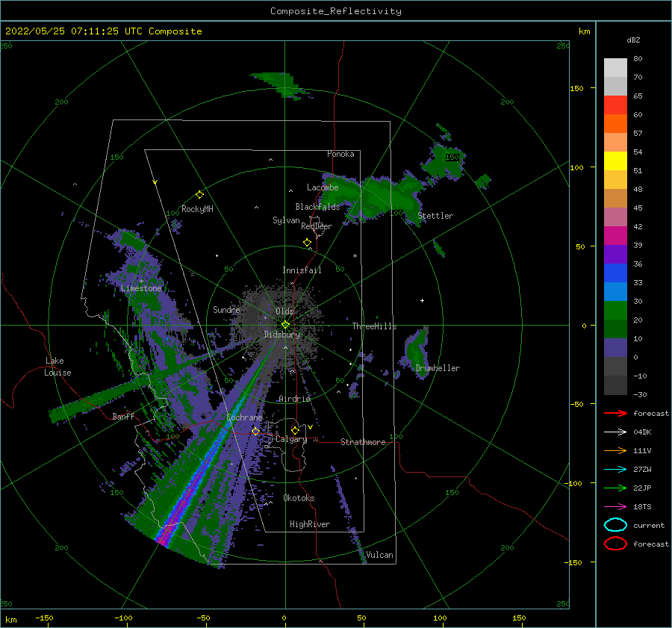The width and height of the screenshot is (672, 628).
Task: Click the -100 tick on bottom km axis
Action: tap(123, 618)
